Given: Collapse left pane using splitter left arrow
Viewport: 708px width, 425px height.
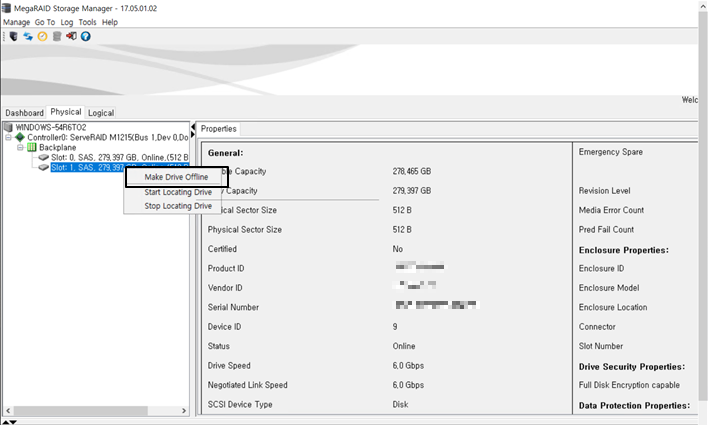Looking at the screenshot, I should [x=193, y=126].
